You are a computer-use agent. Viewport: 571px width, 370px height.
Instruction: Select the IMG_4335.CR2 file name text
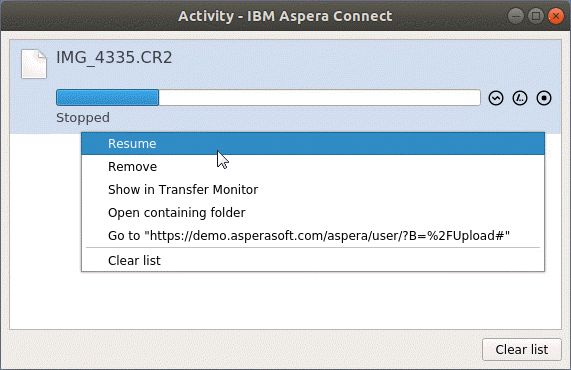pyautogui.click(x=114, y=58)
